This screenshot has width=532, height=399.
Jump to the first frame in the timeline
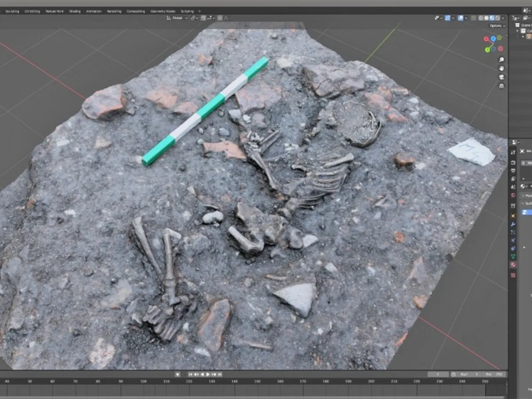pyautogui.click(x=191, y=374)
